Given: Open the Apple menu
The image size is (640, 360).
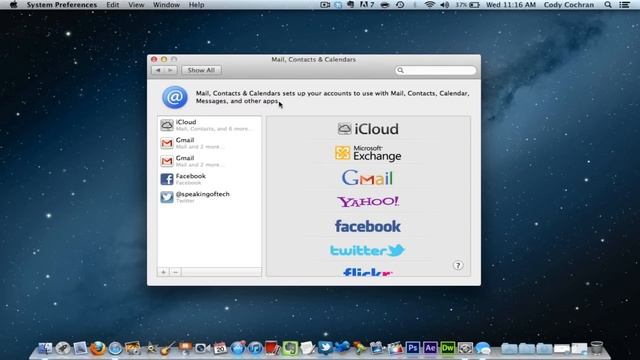Looking at the screenshot, I should coord(13,5).
